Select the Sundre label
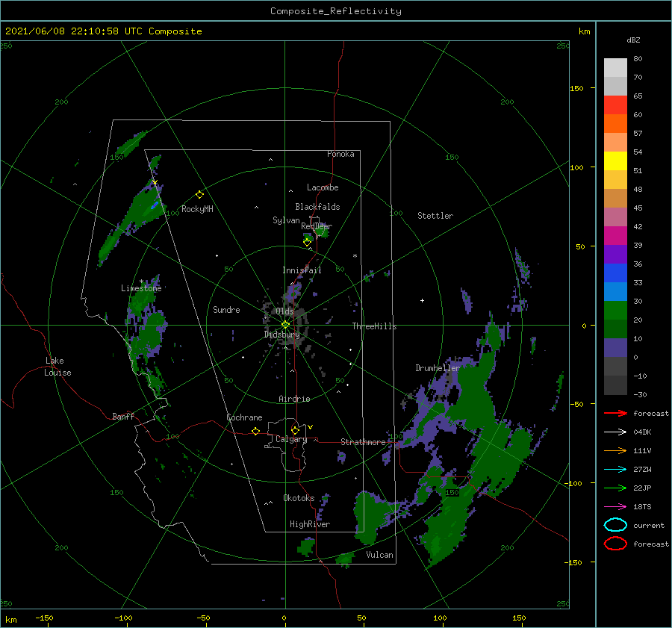Screen dimensions: 672x628 [226, 309]
